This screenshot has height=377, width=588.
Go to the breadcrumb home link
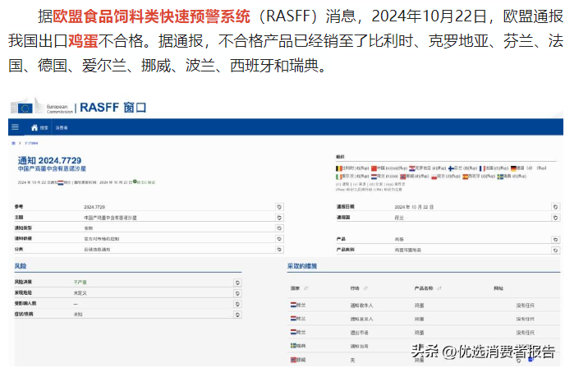(13, 143)
